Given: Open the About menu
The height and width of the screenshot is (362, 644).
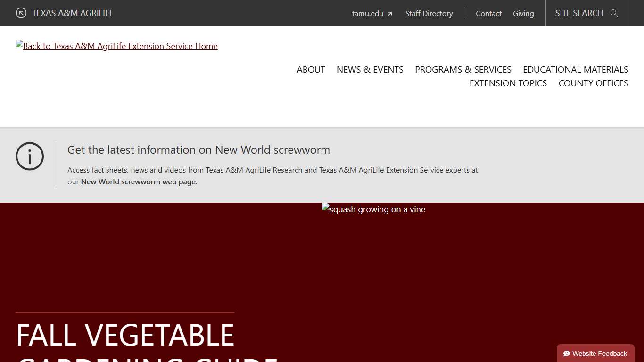Looking at the screenshot, I should click(311, 70).
